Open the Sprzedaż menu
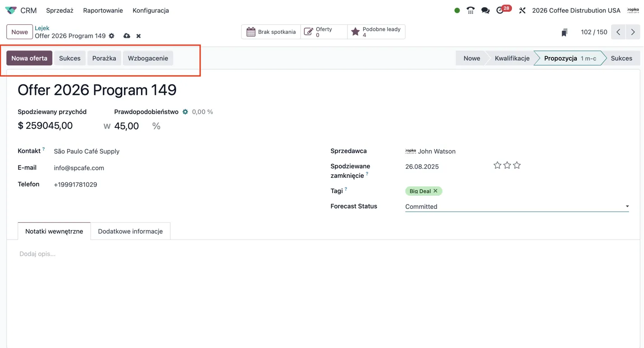This screenshot has width=644, height=348. click(59, 10)
